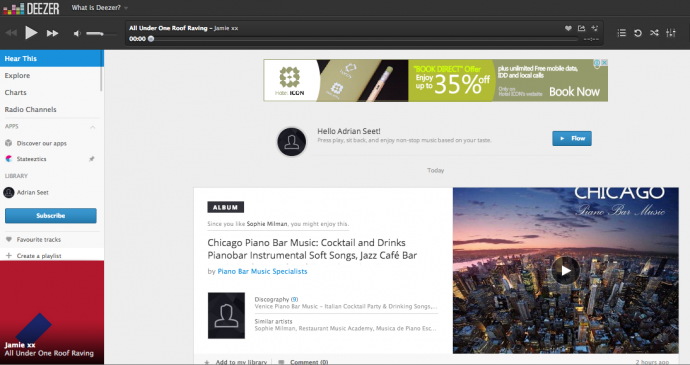The width and height of the screenshot is (690, 365).
Task: Close the banner ad
Action: coord(605,63)
